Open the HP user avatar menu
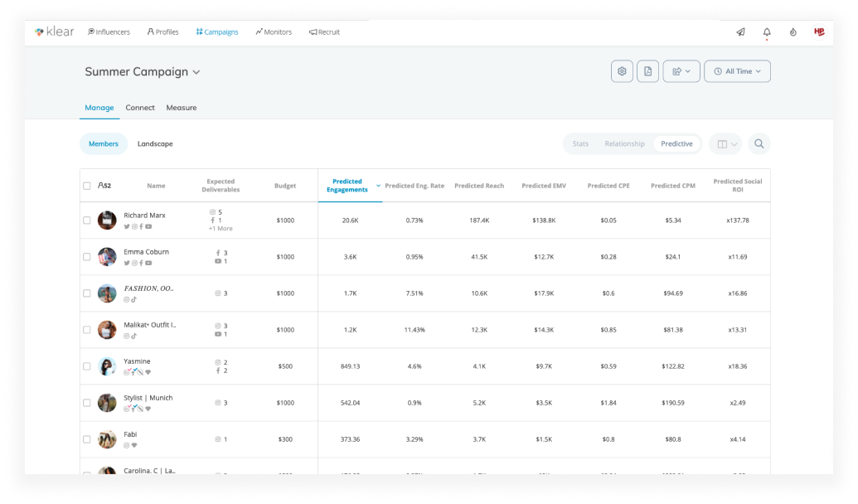The image size is (858, 504). [818, 31]
